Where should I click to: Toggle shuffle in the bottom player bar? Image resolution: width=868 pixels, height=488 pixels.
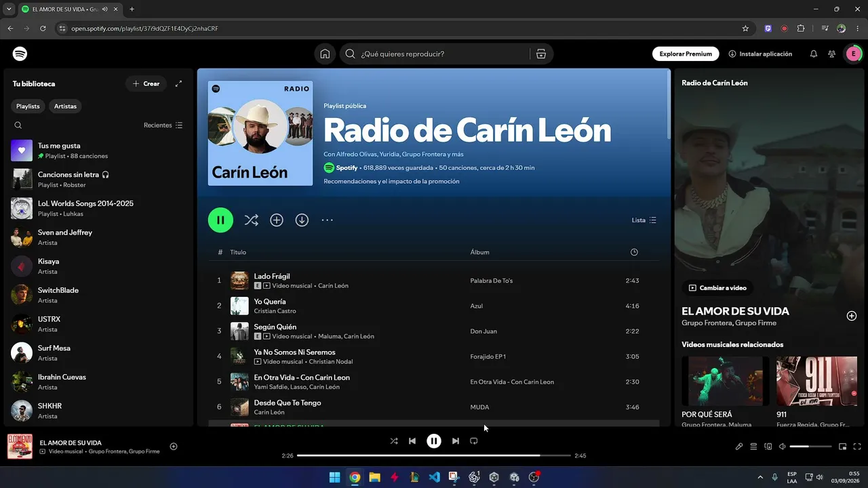coord(394,441)
